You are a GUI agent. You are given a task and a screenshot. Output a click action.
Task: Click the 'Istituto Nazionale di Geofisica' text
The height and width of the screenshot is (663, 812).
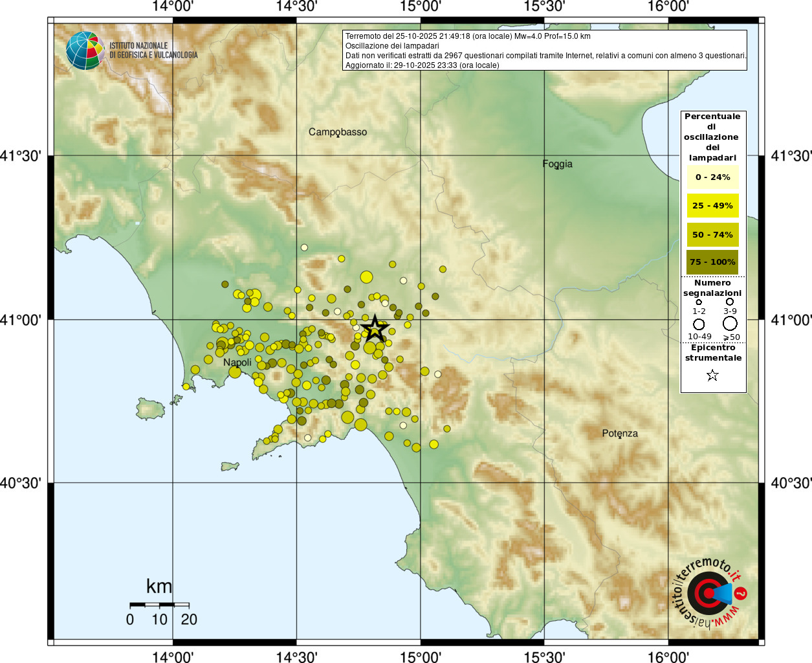pyautogui.click(x=153, y=51)
